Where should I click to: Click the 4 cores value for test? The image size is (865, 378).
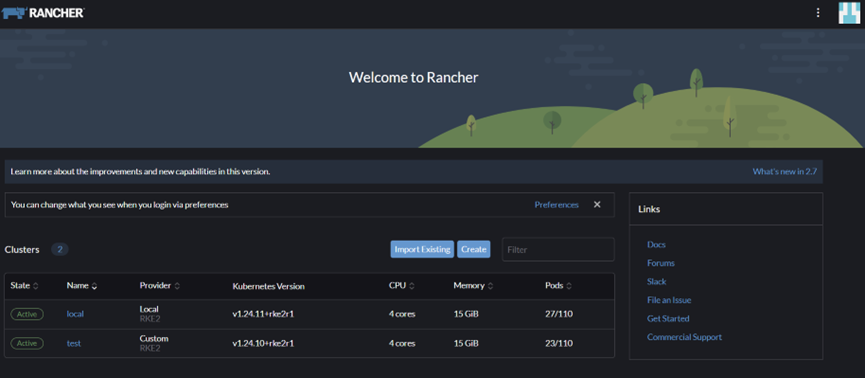402,343
